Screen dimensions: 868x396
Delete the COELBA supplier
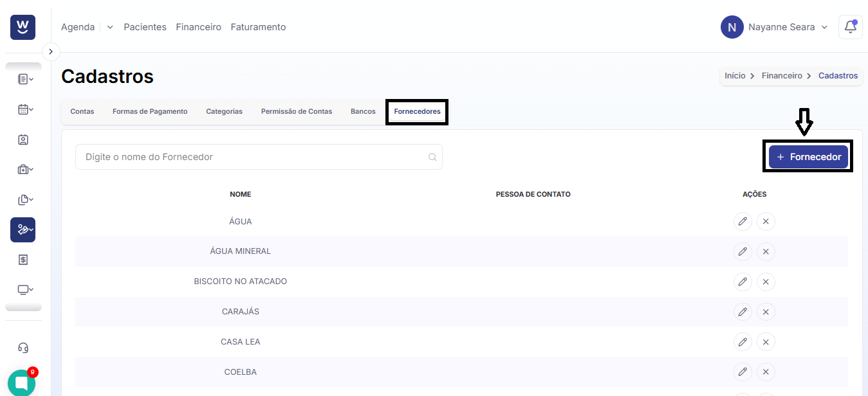click(766, 372)
